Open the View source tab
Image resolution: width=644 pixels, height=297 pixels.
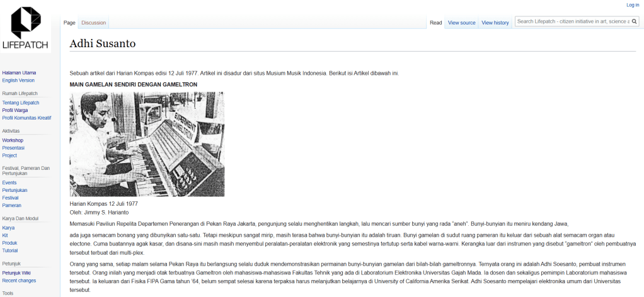click(x=461, y=23)
